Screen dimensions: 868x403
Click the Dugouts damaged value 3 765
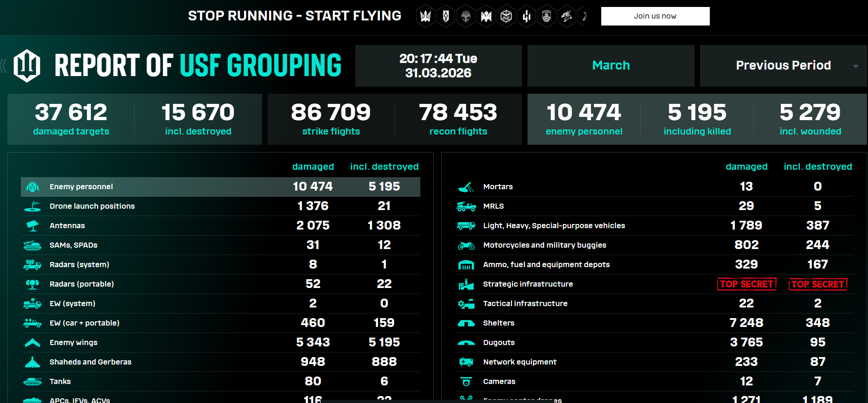pyautogui.click(x=746, y=342)
